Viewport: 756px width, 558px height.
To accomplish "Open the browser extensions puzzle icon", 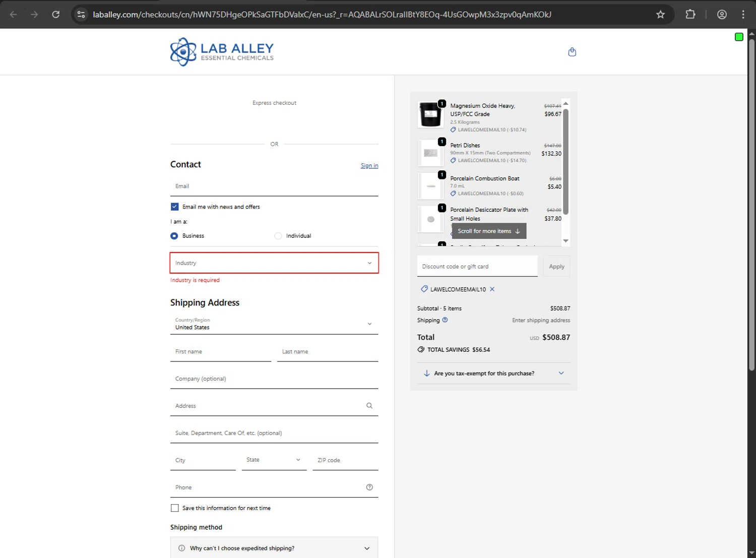I will (690, 14).
